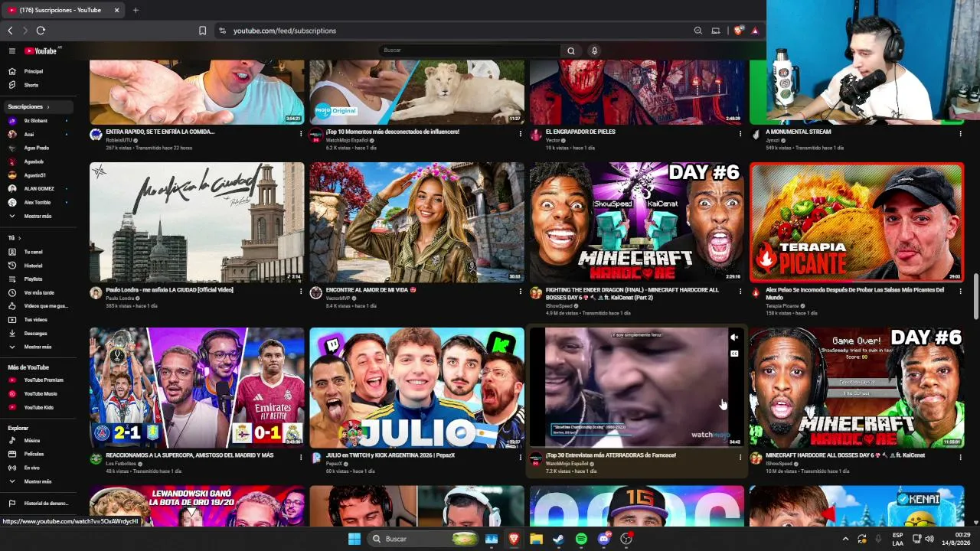Open Steam from the taskbar
Screen dimensions: 980x551
(x=559, y=539)
